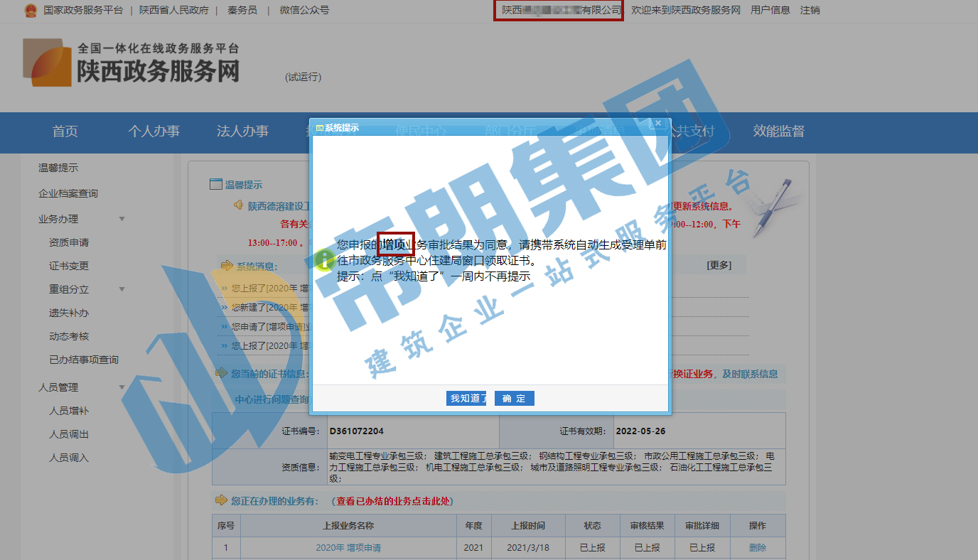Click the green info icon in dialog
The height and width of the screenshot is (560, 978).
324,259
